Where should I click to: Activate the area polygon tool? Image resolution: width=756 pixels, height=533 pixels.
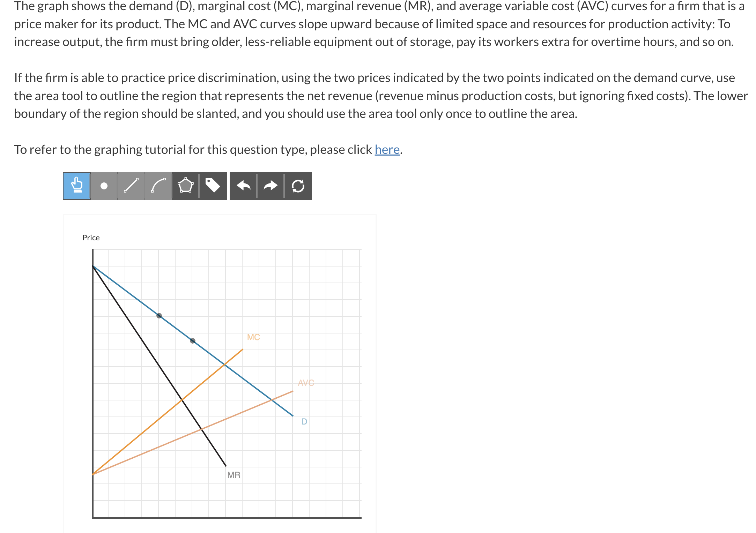(185, 186)
